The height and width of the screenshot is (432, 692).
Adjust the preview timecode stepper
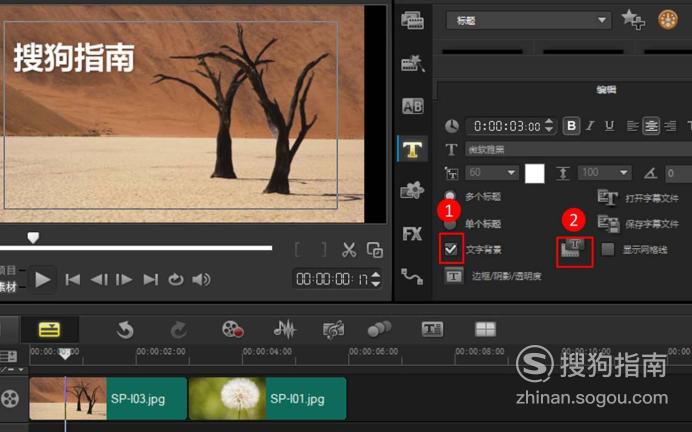pos(376,279)
